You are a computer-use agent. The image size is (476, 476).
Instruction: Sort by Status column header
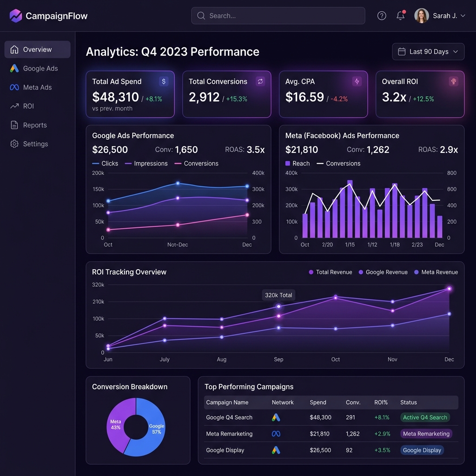408,402
